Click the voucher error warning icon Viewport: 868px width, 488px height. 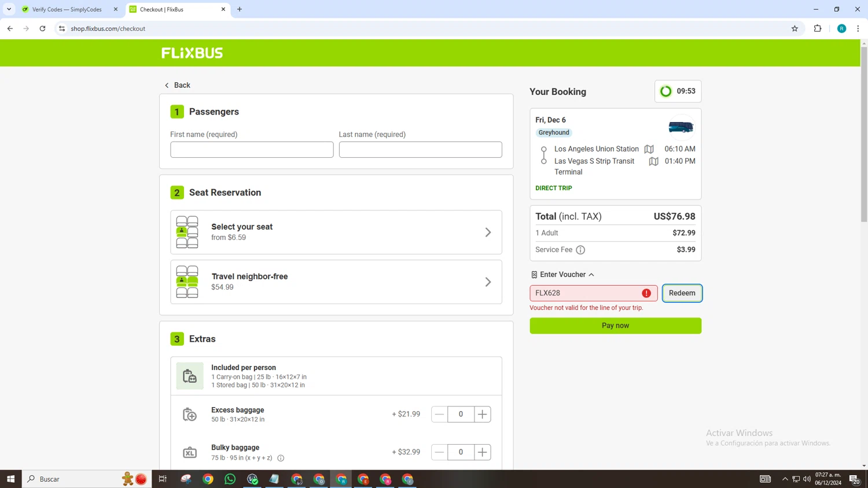pos(646,293)
